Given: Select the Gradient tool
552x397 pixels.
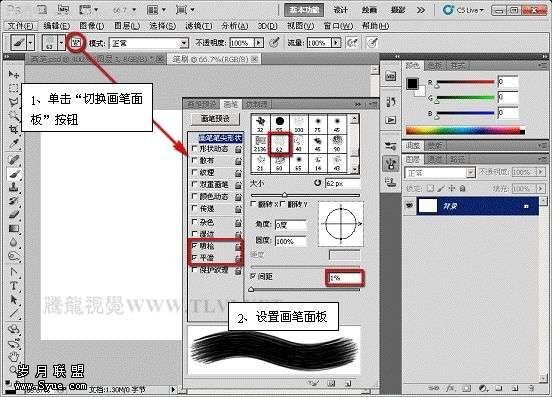Looking at the screenshot, I should (x=14, y=229).
